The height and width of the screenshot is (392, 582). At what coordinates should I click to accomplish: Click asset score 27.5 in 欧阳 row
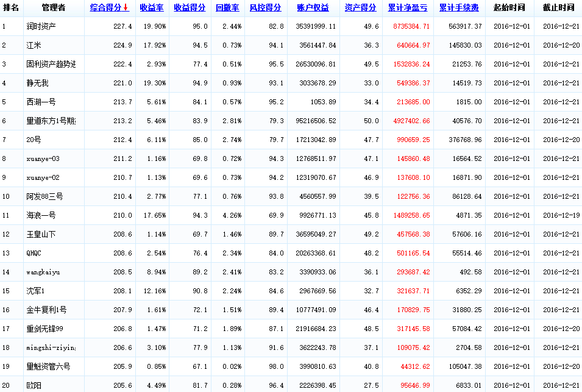pos(371,386)
